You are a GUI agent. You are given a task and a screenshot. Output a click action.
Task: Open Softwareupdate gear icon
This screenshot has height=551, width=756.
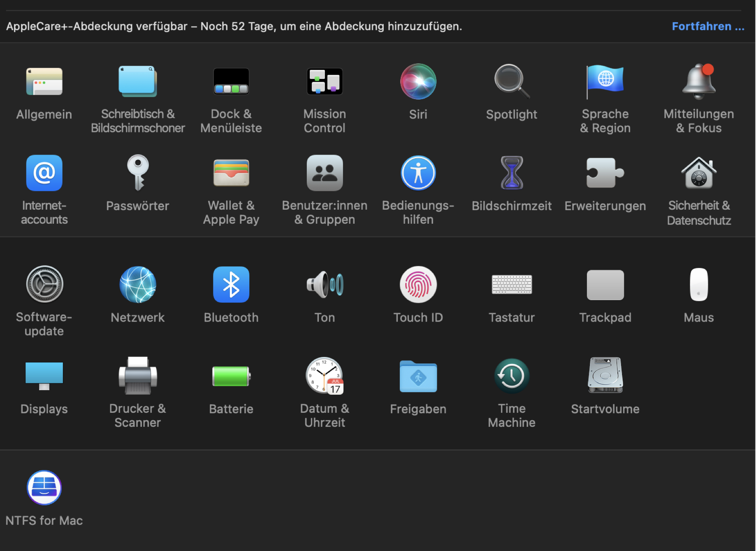coord(44,284)
